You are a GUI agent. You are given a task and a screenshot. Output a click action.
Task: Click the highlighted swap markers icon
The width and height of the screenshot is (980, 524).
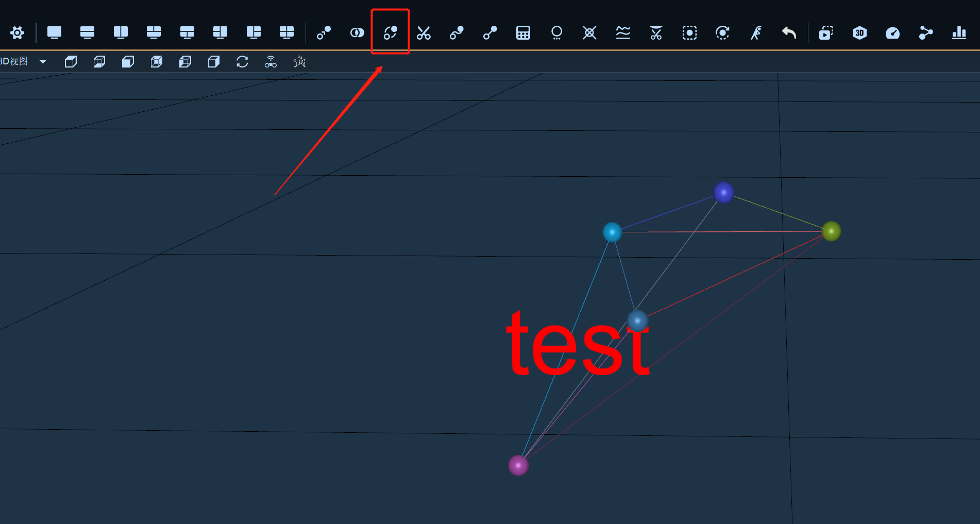click(x=391, y=33)
